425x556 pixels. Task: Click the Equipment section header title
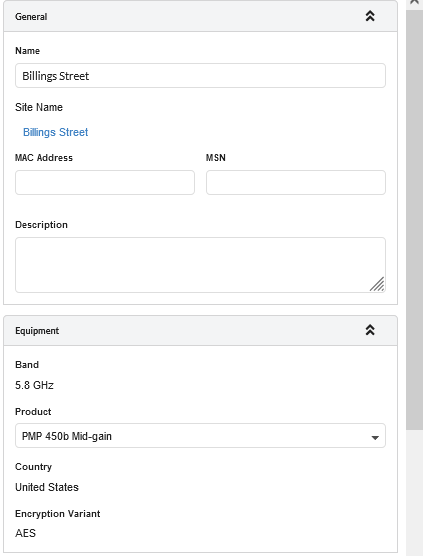tap(37, 330)
